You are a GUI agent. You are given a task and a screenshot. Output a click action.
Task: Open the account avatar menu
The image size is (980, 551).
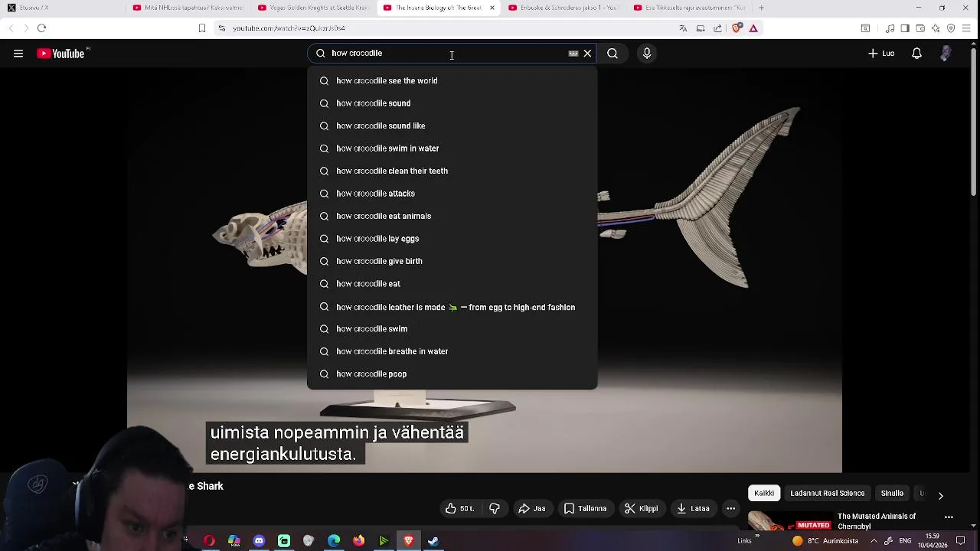click(x=946, y=54)
